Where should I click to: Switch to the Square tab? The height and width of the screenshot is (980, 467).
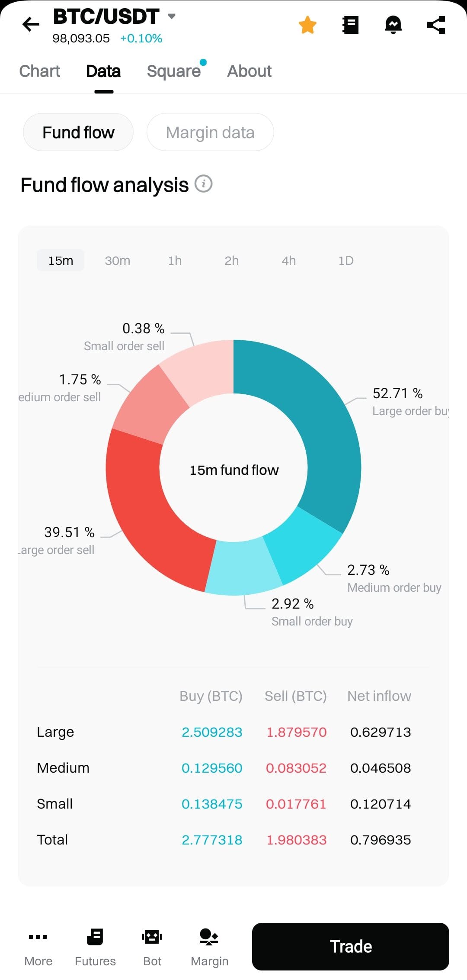pos(174,71)
